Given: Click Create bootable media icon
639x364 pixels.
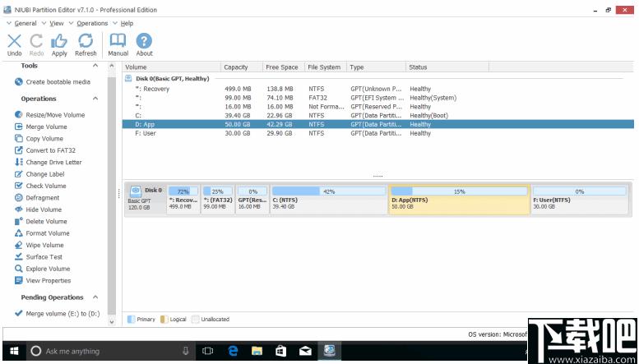Looking at the screenshot, I should point(18,82).
